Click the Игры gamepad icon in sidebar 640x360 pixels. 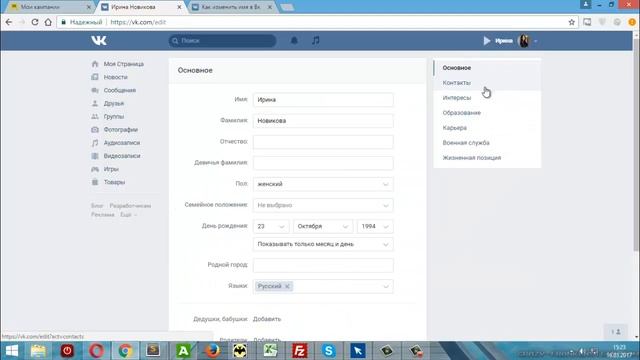click(x=95, y=169)
